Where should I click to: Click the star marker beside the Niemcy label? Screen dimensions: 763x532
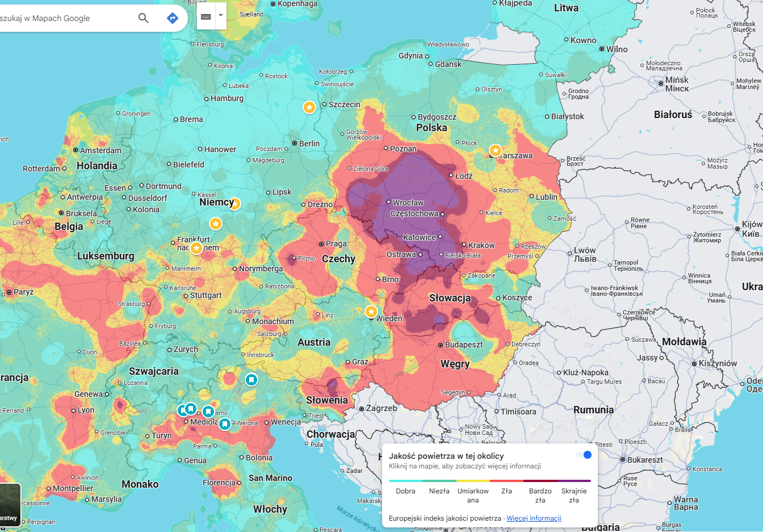click(x=234, y=204)
